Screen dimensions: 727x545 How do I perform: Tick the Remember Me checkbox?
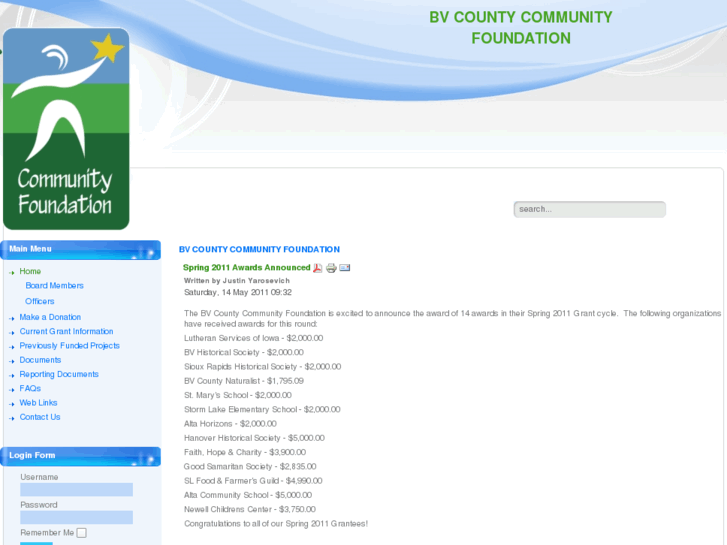pos(82,533)
